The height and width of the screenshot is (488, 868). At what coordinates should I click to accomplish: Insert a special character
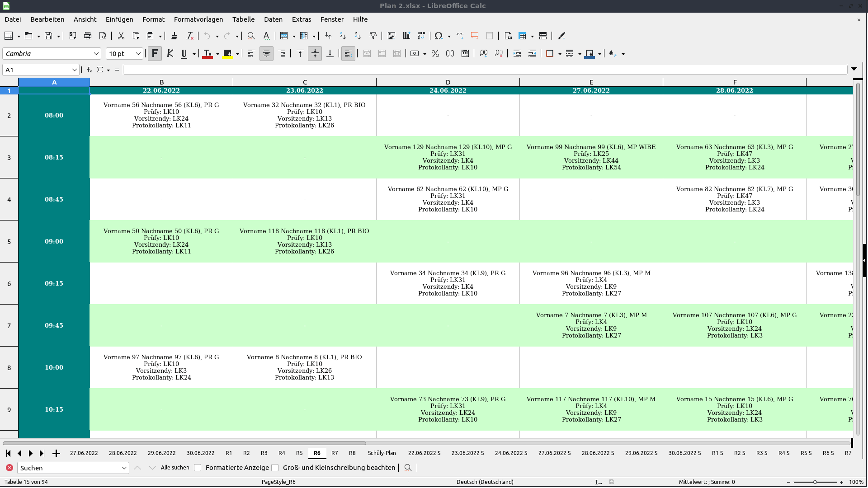(x=439, y=36)
